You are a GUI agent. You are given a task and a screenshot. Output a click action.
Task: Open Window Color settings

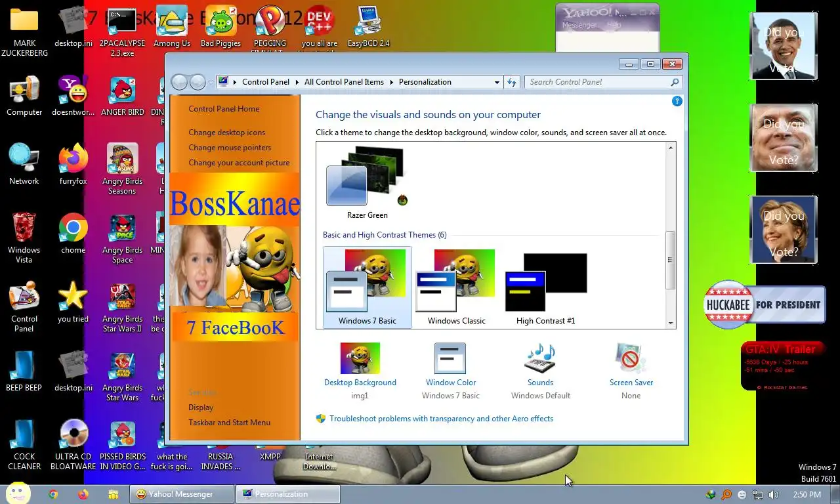point(451,371)
